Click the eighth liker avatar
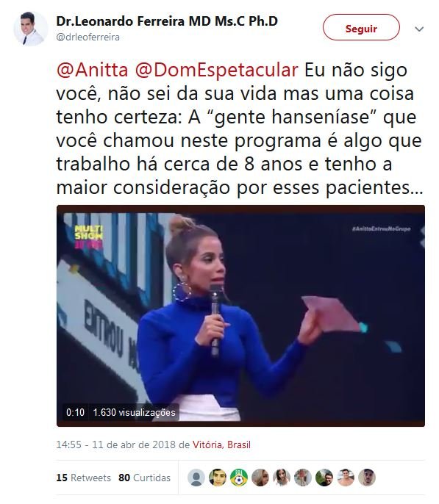The image size is (439, 504). 346,478
